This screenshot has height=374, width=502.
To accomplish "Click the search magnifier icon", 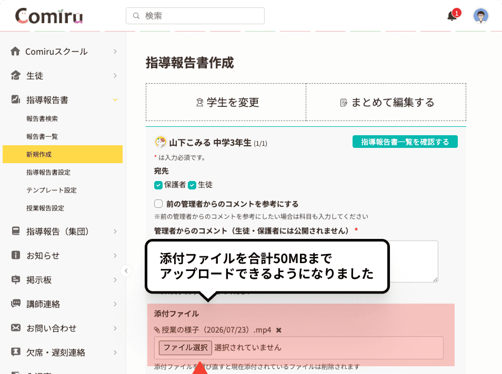I will coord(136,16).
